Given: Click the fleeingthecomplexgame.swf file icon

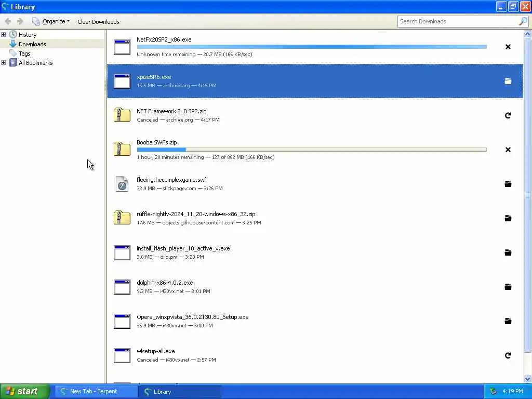Looking at the screenshot, I should [x=122, y=184].
